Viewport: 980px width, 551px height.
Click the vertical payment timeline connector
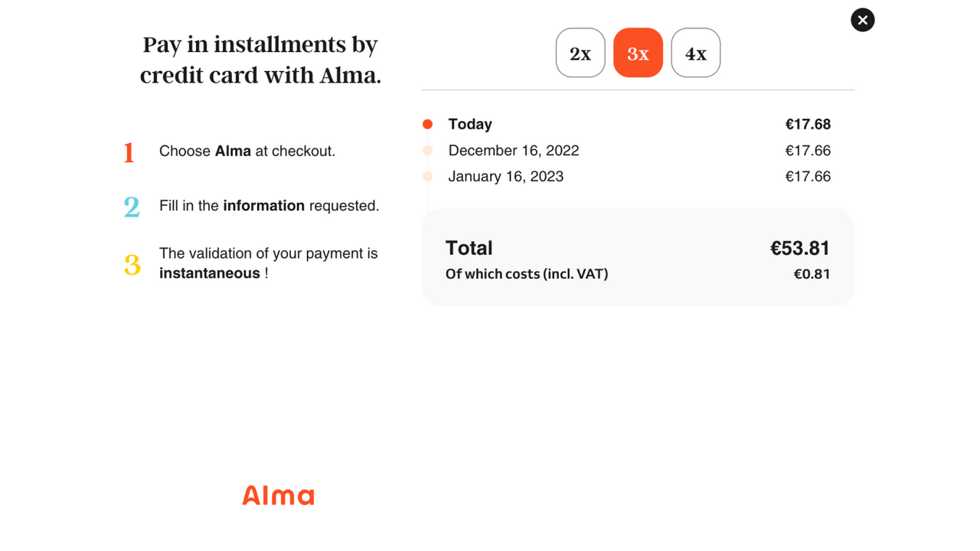coord(427,191)
